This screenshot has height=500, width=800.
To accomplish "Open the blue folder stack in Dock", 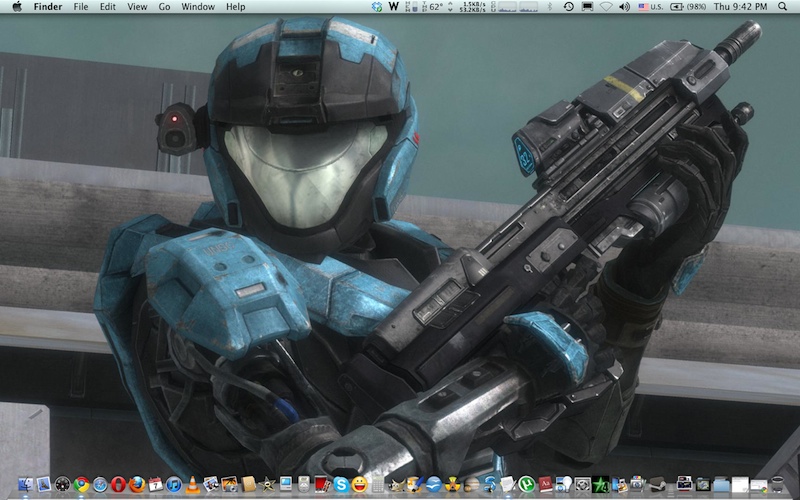I will (721, 484).
